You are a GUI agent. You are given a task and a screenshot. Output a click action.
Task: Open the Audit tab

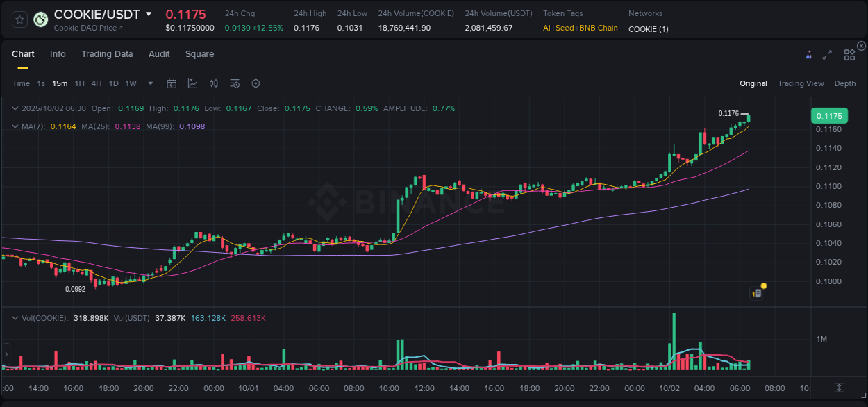point(159,53)
